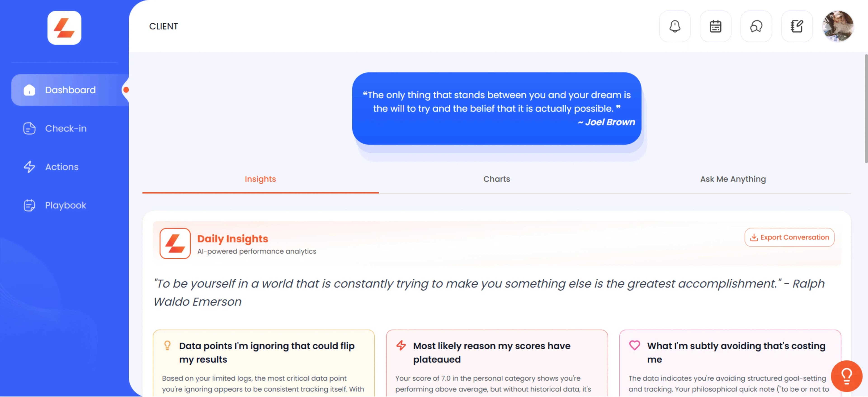Screen dimensions: 868x397
Task: Switch to the Charts tab
Action: [x=496, y=179]
